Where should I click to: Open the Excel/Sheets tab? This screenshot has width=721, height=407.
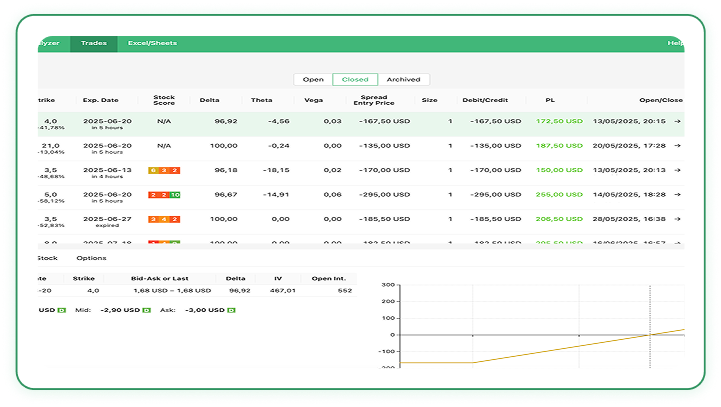(x=152, y=43)
